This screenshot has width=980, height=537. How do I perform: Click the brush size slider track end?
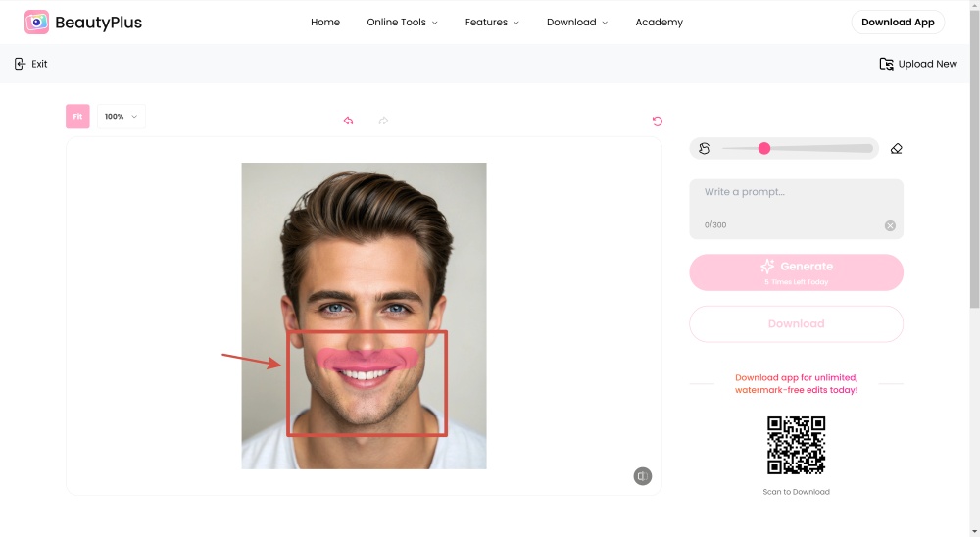(868, 148)
